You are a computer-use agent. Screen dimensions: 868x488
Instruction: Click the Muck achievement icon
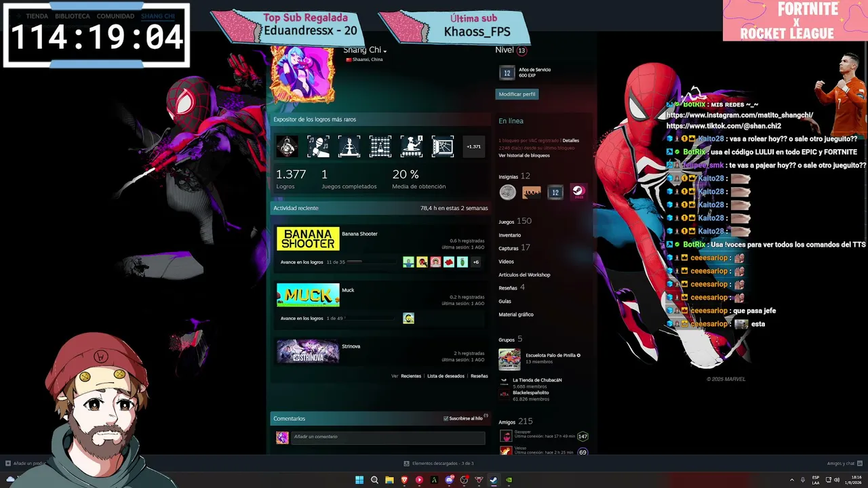pyautogui.click(x=408, y=318)
